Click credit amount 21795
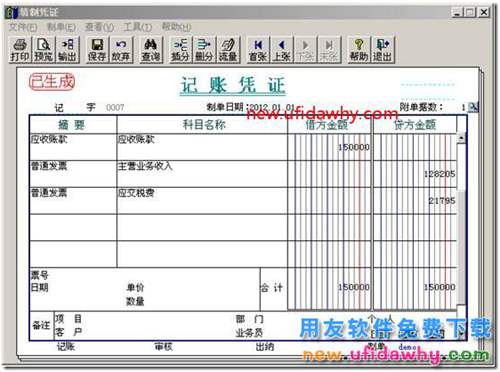The width and height of the screenshot is (500, 372). coord(442,200)
